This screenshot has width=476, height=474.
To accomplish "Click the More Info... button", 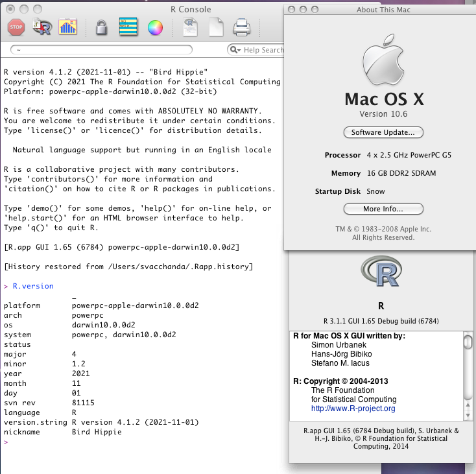I will pyautogui.click(x=383, y=209).
